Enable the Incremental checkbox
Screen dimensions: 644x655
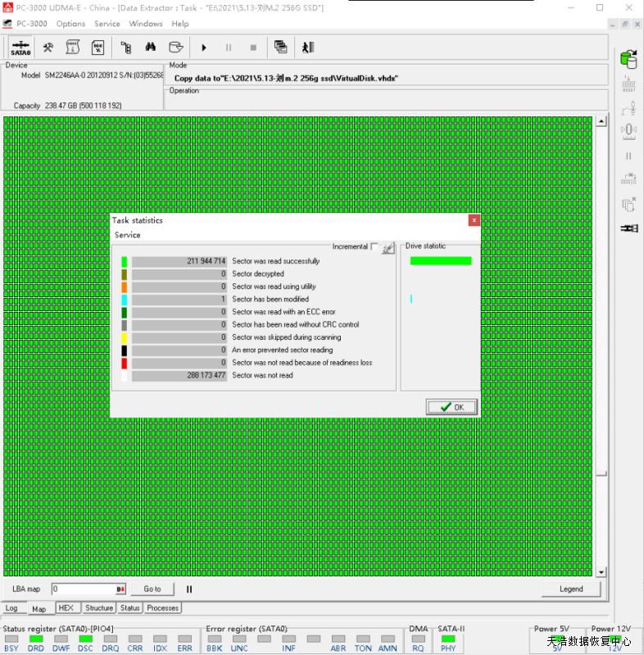click(x=374, y=246)
